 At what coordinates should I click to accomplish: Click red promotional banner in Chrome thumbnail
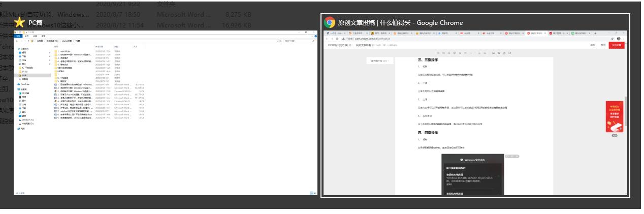pos(614,116)
